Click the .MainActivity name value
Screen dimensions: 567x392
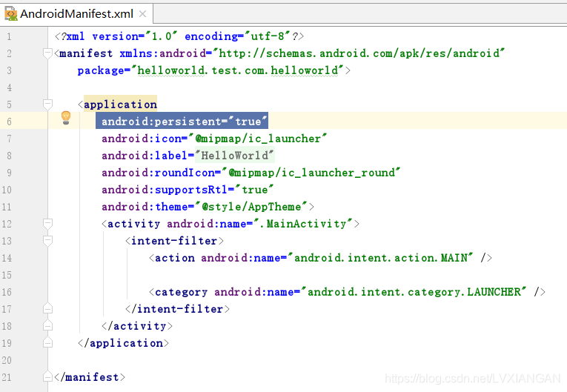point(303,224)
